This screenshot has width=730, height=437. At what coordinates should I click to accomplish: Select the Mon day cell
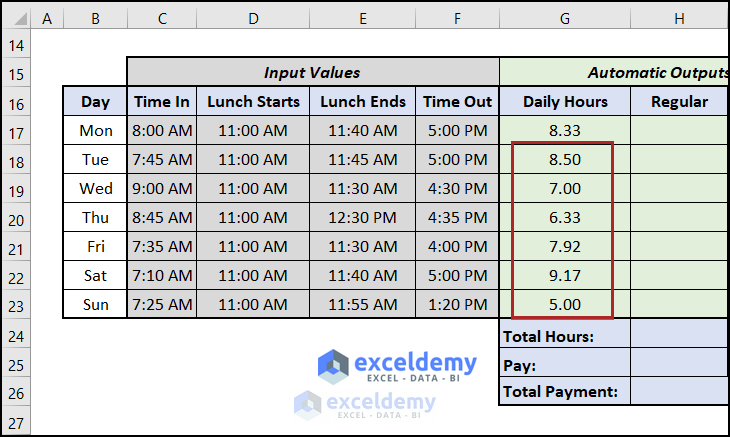[95, 130]
